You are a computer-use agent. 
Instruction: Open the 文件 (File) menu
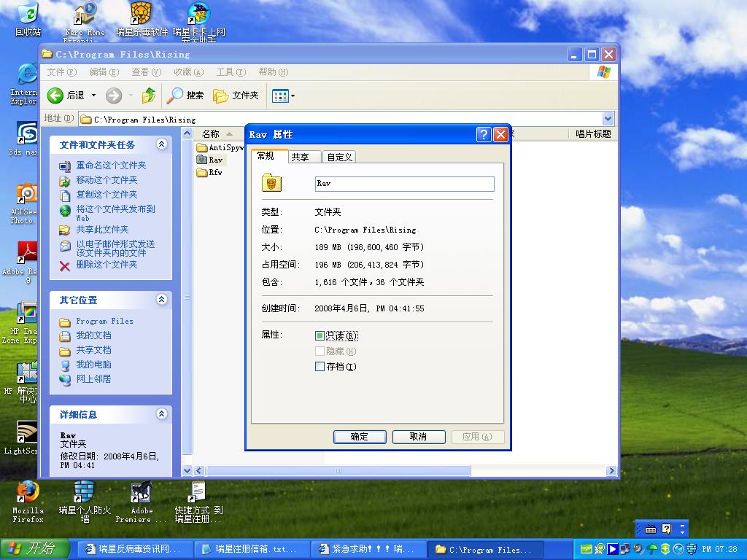tap(61, 72)
